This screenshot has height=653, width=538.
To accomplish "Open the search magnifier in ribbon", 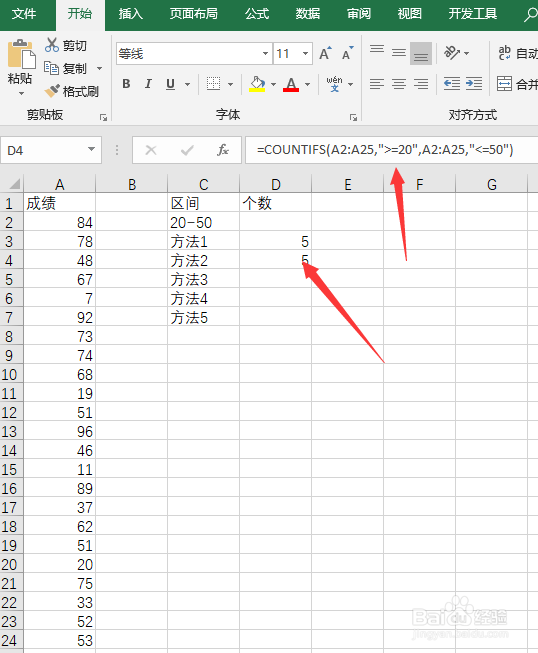I will [x=530, y=15].
